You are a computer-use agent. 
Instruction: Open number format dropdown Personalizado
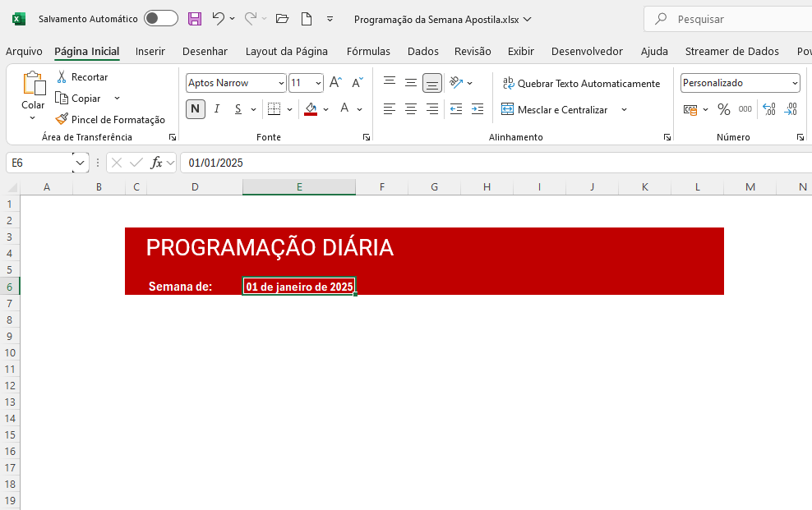[x=795, y=83]
